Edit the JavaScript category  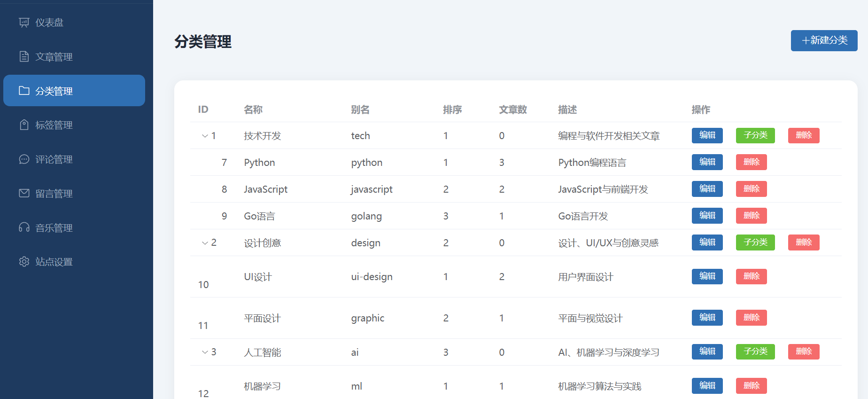[707, 189]
